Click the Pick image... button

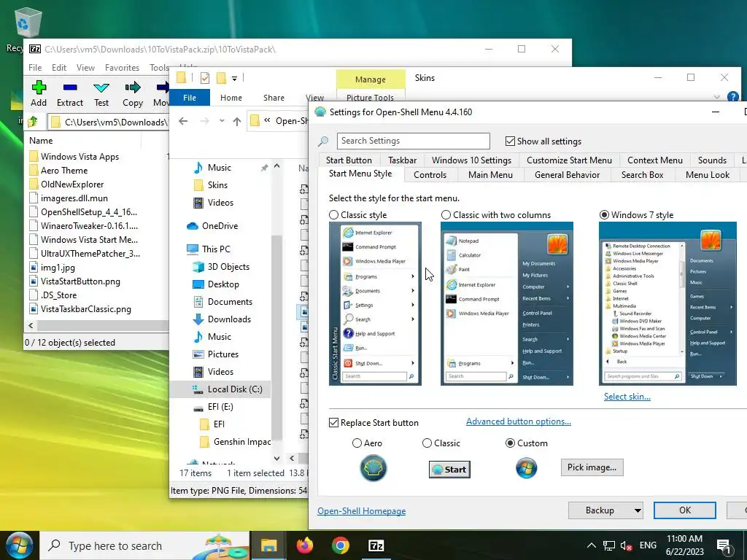click(x=592, y=467)
